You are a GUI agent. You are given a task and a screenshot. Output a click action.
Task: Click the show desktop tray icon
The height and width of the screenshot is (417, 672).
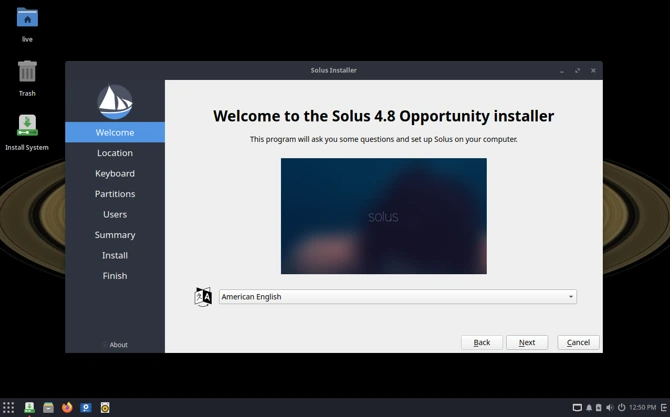(577, 408)
